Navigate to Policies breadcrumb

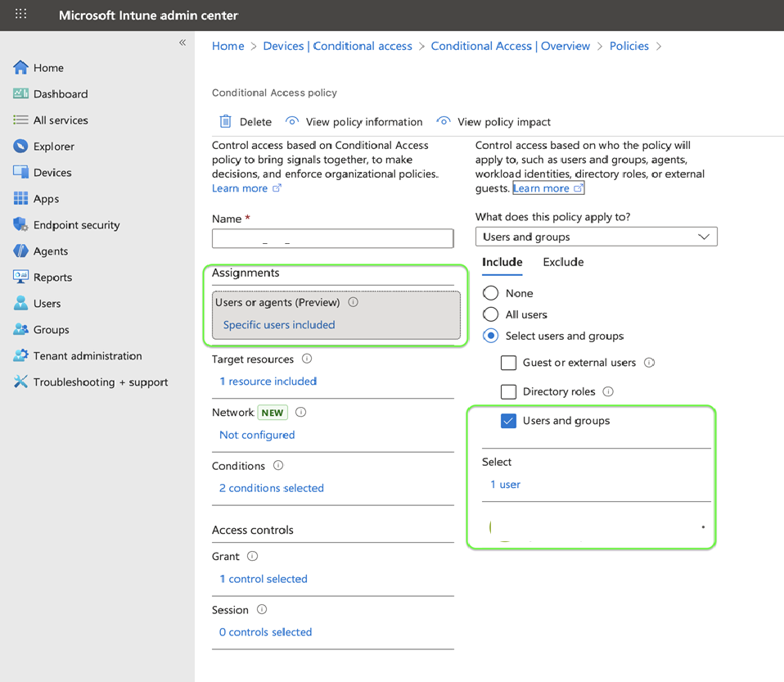point(629,46)
